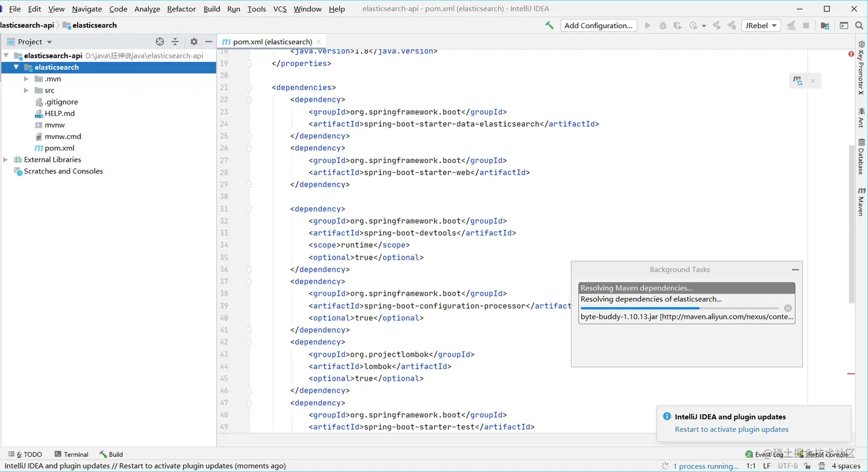Image resolution: width=868 pixels, height=472 pixels.
Task: Click Restart to activate plugin updates link
Action: pos(731,429)
